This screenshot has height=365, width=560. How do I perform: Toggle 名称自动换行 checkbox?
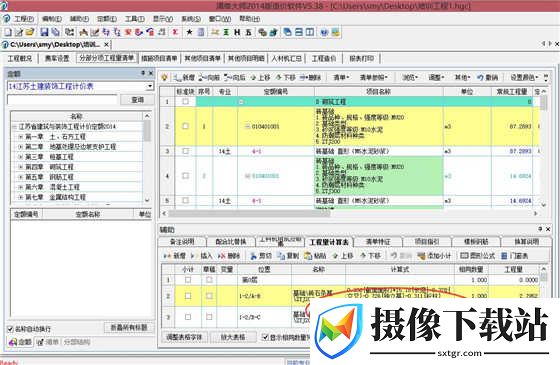[11, 329]
